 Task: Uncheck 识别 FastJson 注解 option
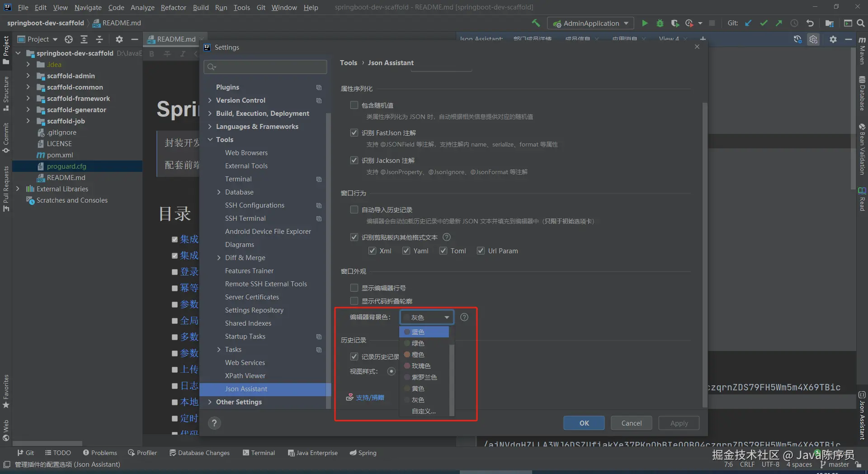pos(354,133)
